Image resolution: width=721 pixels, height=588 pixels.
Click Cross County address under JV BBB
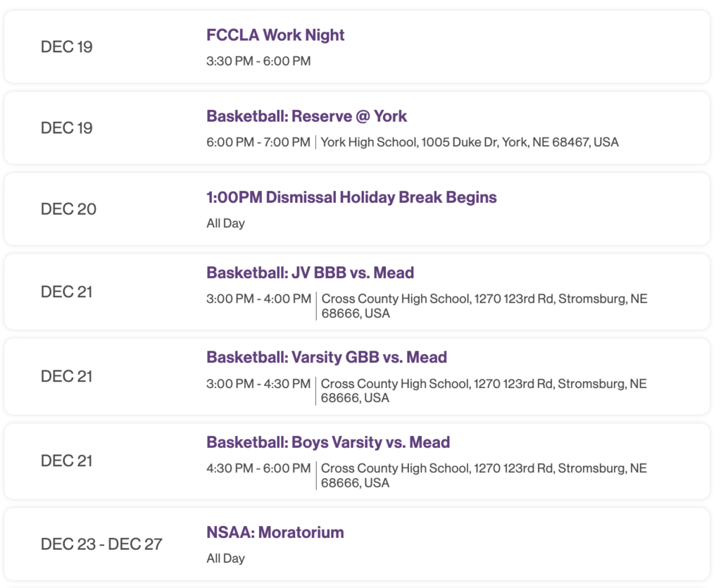pos(484,306)
